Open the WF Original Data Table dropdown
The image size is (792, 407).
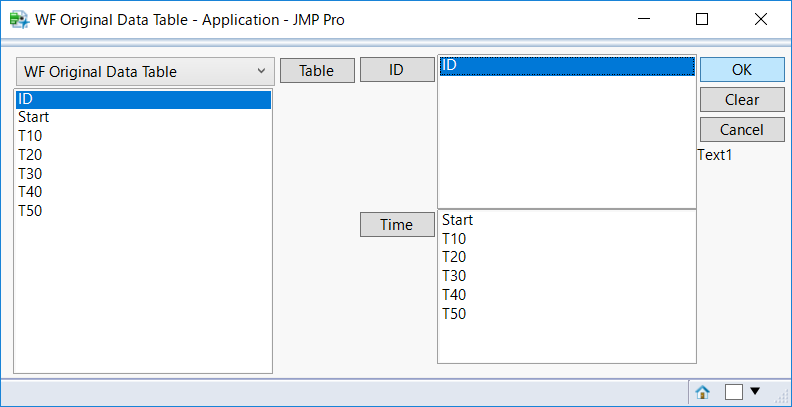(x=145, y=71)
